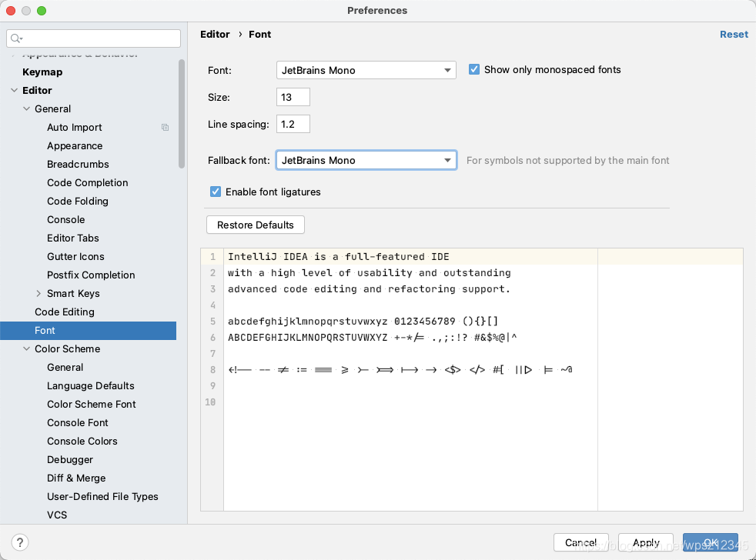Click preview text 'advanced code editing and refactoring'
Image resolution: width=756 pixels, height=560 pixels.
click(341, 289)
